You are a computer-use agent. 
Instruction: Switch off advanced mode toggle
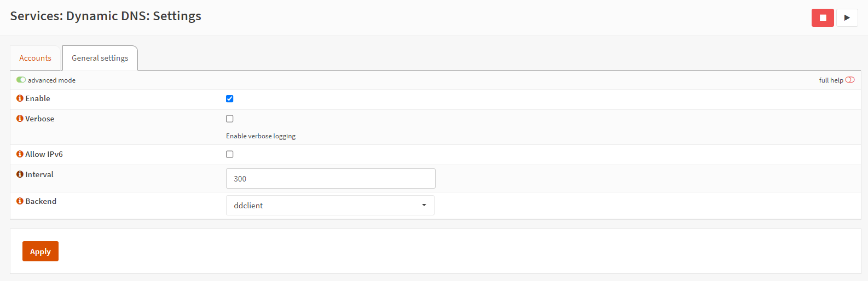pos(21,80)
